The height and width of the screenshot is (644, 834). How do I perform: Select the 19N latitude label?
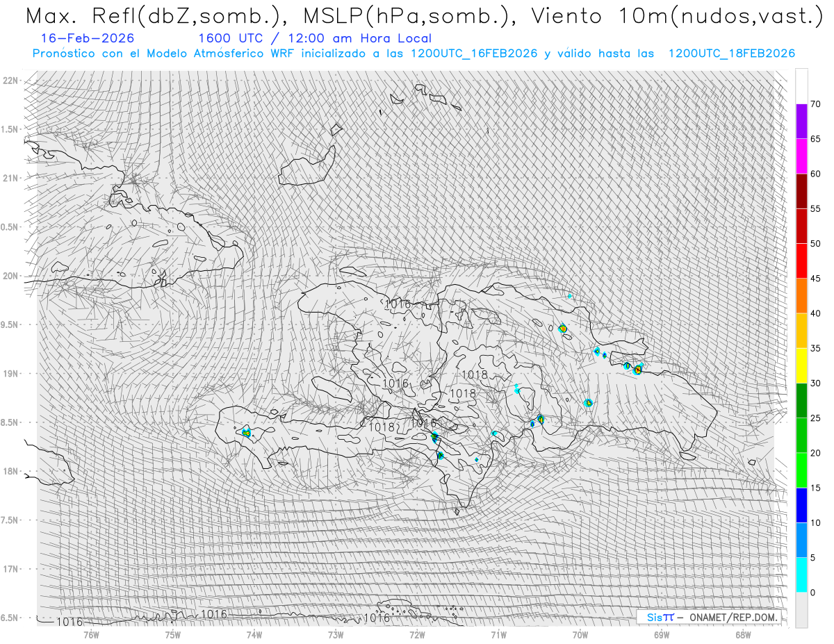10,374
